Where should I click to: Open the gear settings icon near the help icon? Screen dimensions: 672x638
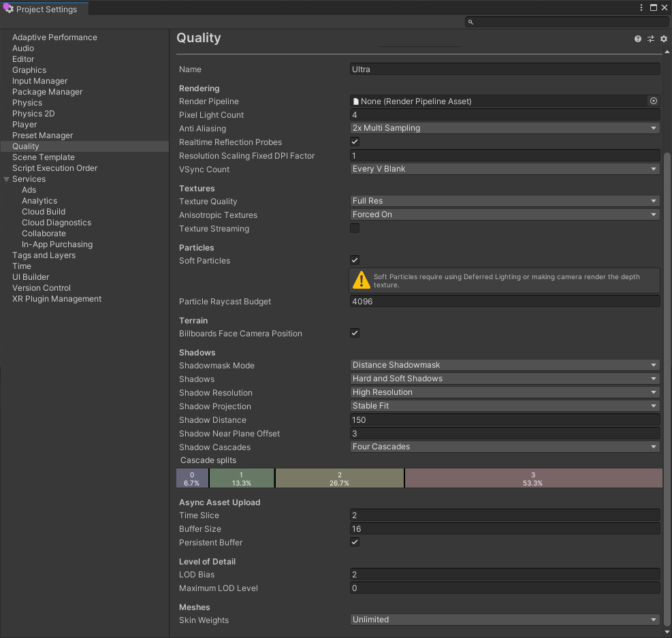point(664,39)
